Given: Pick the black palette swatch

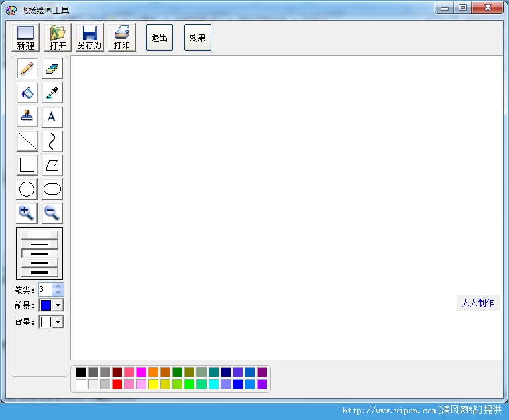Looking at the screenshot, I should [x=81, y=372].
